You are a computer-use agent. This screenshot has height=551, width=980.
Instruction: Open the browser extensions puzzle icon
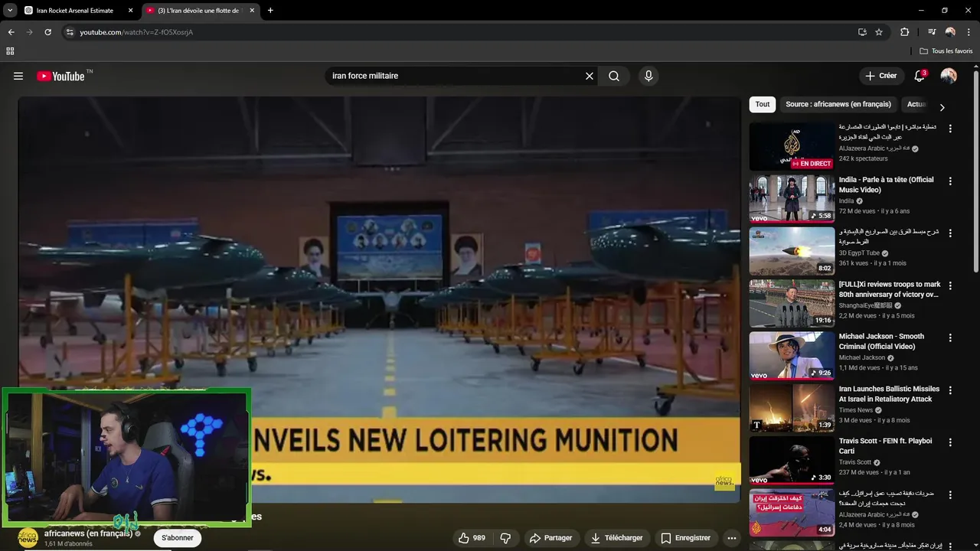pos(904,32)
